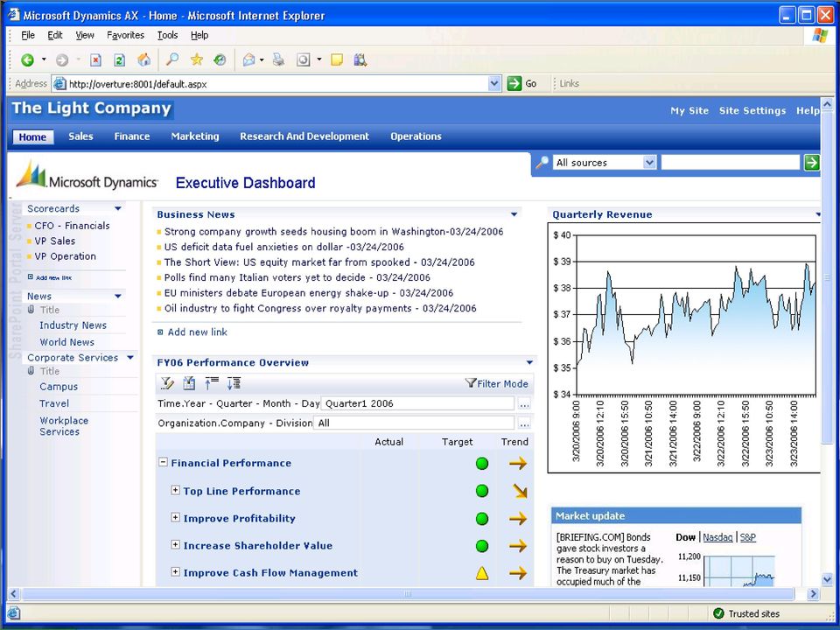Image resolution: width=840 pixels, height=630 pixels.
Task: Expand the Improve Profitability row
Action: pyautogui.click(x=175, y=517)
